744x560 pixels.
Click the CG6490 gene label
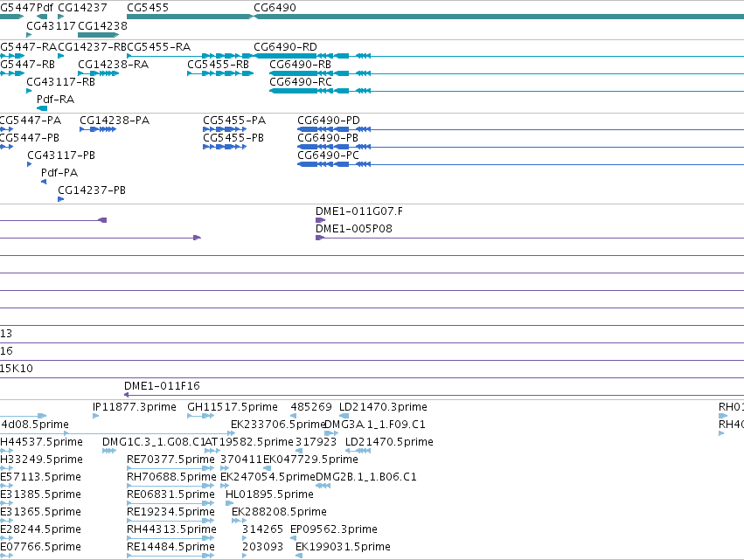click(275, 8)
